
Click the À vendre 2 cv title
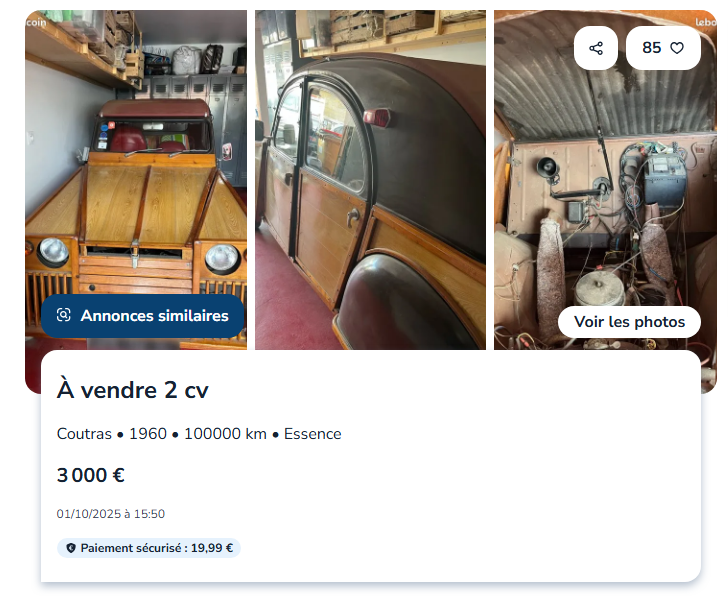[133, 390]
